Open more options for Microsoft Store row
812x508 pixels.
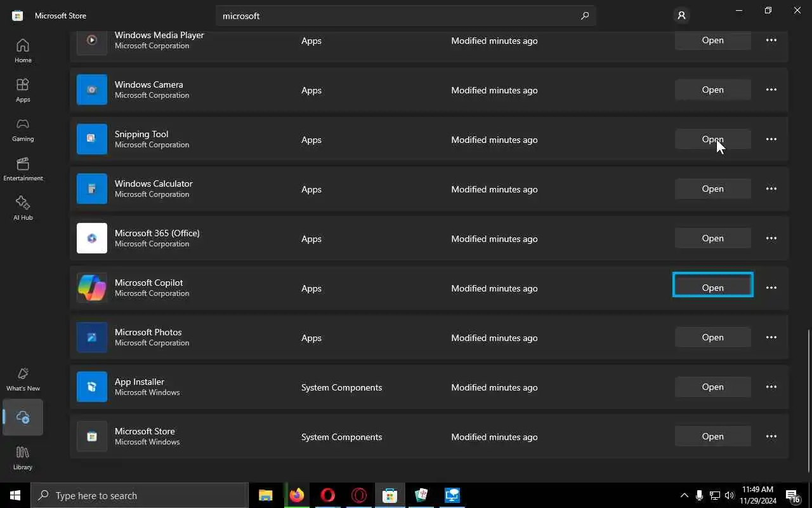click(771, 436)
